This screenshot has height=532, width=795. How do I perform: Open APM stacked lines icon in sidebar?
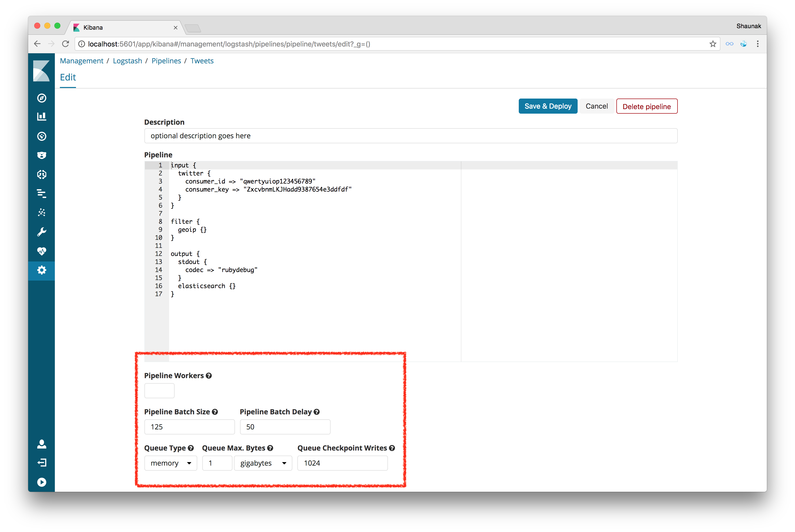tap(42, 193)
